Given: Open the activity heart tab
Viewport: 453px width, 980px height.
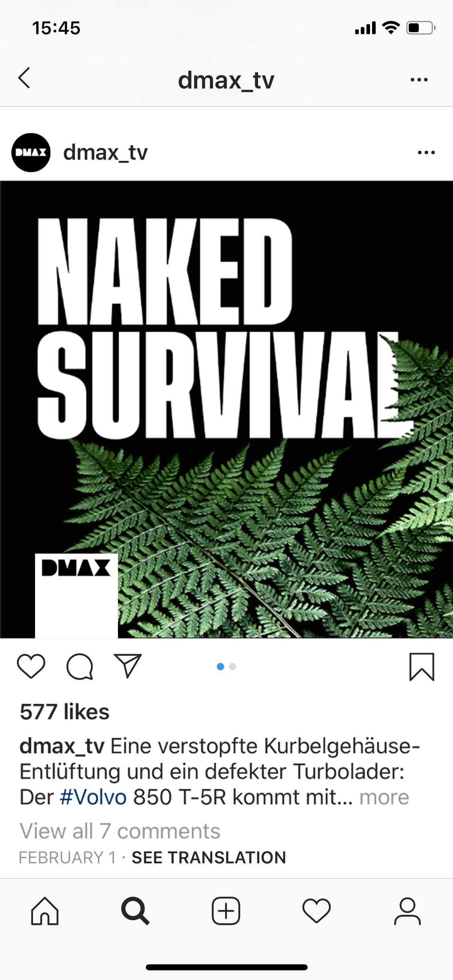Looking at the screenshot, I should pyautogui.click(x=316, y=911).
